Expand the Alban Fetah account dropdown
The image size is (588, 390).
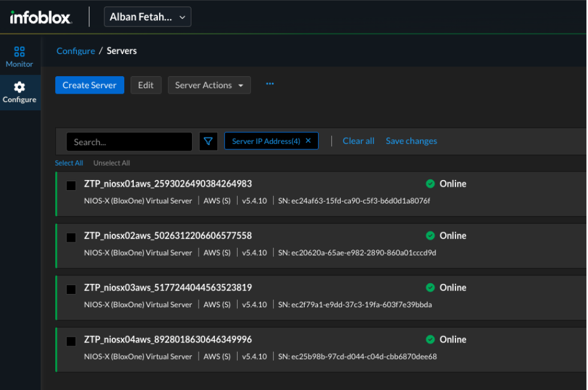point(147,17)
